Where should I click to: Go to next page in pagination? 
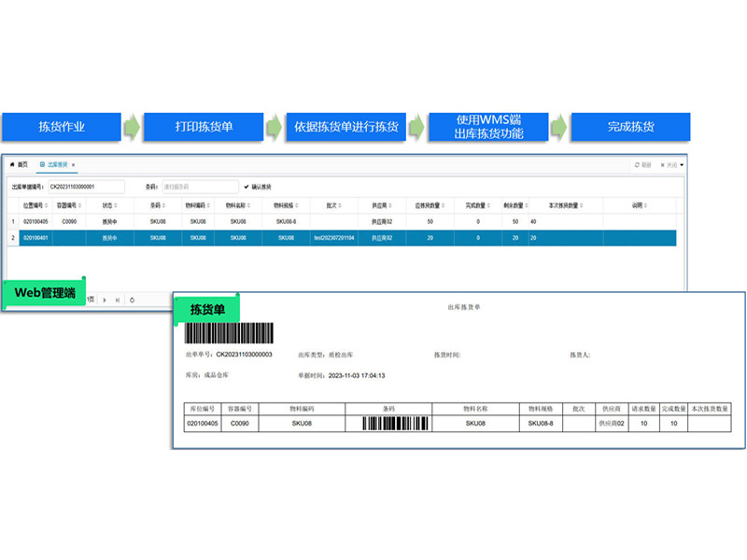[x=105, y=300]
